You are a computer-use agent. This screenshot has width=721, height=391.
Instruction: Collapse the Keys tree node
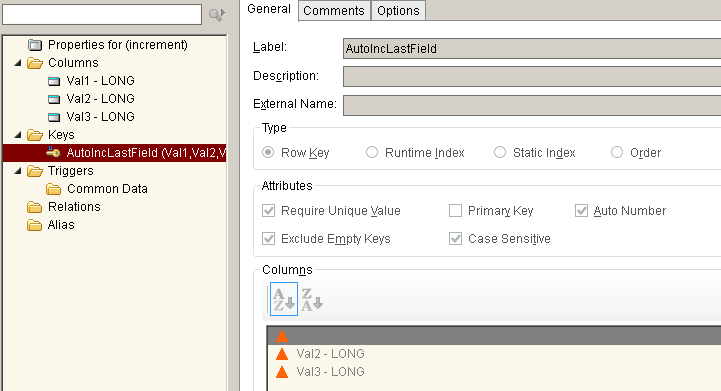pyautogui.click(x=18, y=134)
